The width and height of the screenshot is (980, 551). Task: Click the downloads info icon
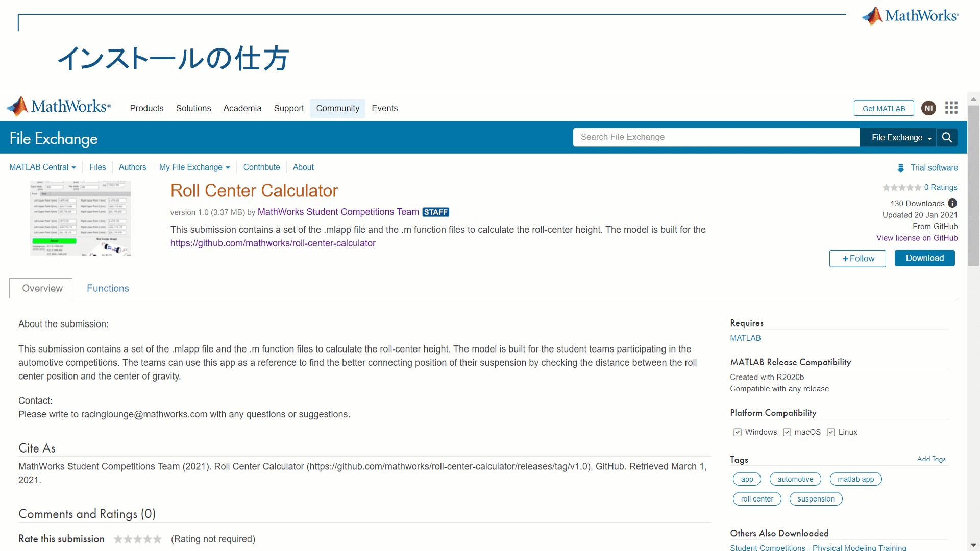[952, 203]
